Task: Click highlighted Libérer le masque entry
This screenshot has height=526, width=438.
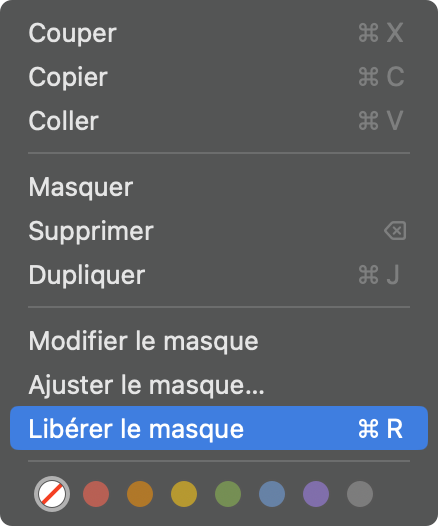Action: click(219, 428)
